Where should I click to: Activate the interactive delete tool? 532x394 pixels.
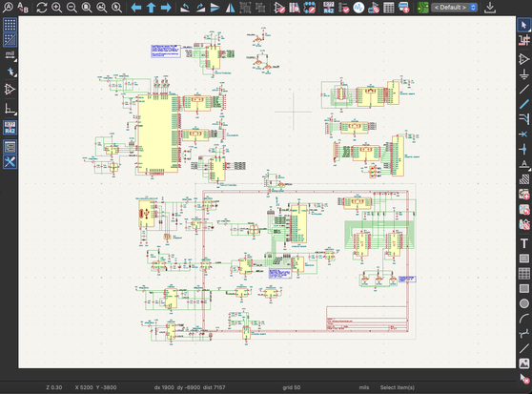pyautogui.click(x=523, y=378)
